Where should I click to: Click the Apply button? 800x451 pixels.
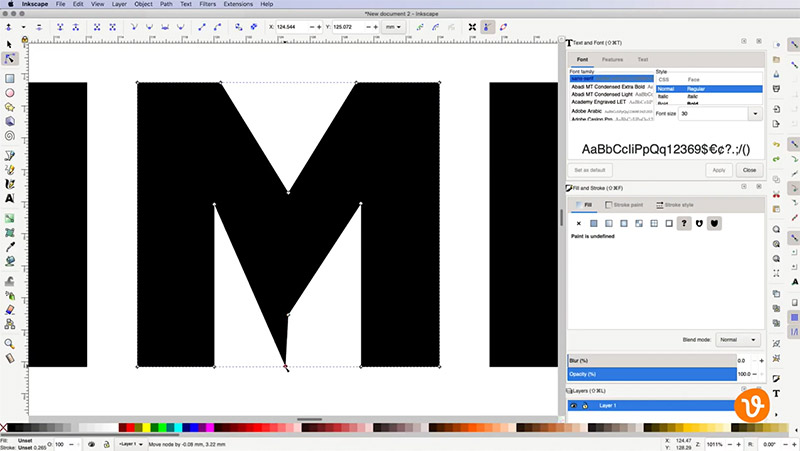click(719, 170)
